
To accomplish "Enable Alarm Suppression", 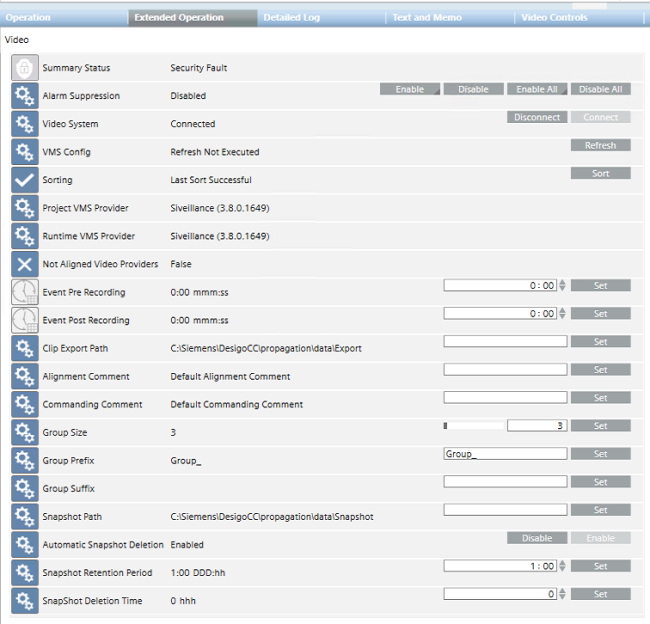I will coord(410,89).
